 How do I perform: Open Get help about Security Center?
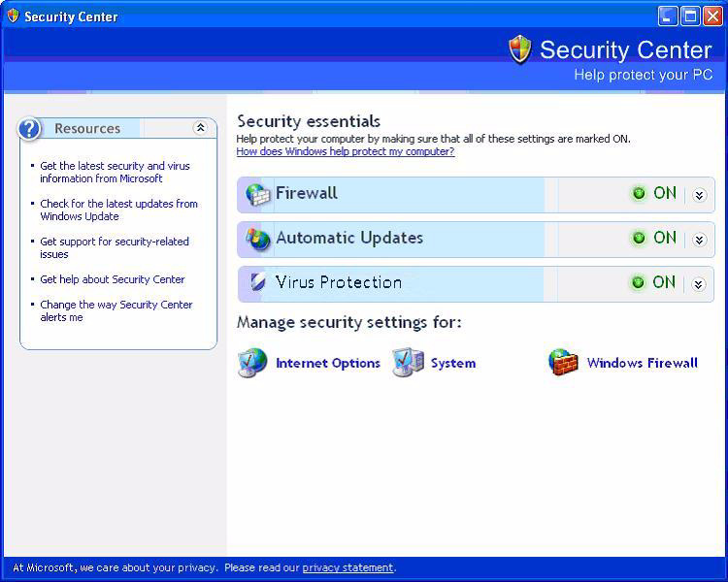113,279
